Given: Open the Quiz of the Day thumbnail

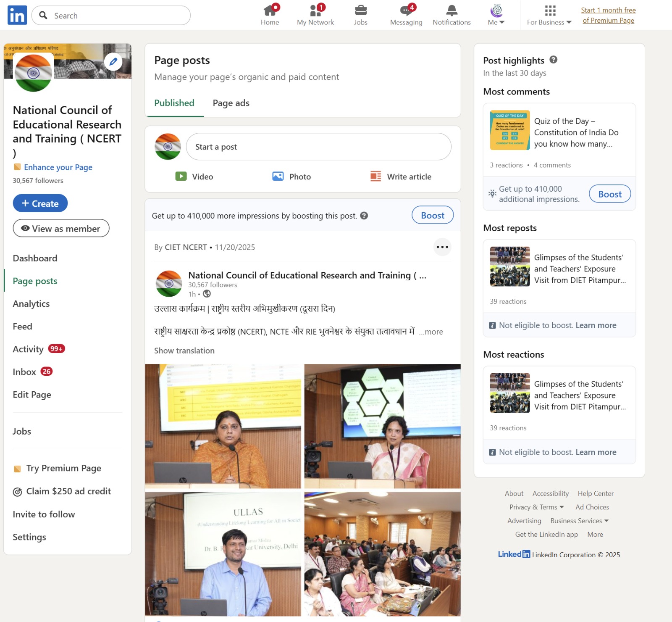Looking at the screenshot, I should [x=510, y=130].
